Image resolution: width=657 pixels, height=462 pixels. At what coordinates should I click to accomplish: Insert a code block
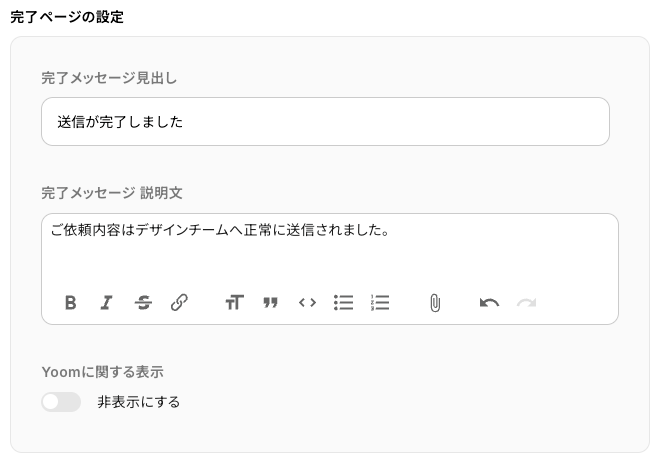click(307, 302)
